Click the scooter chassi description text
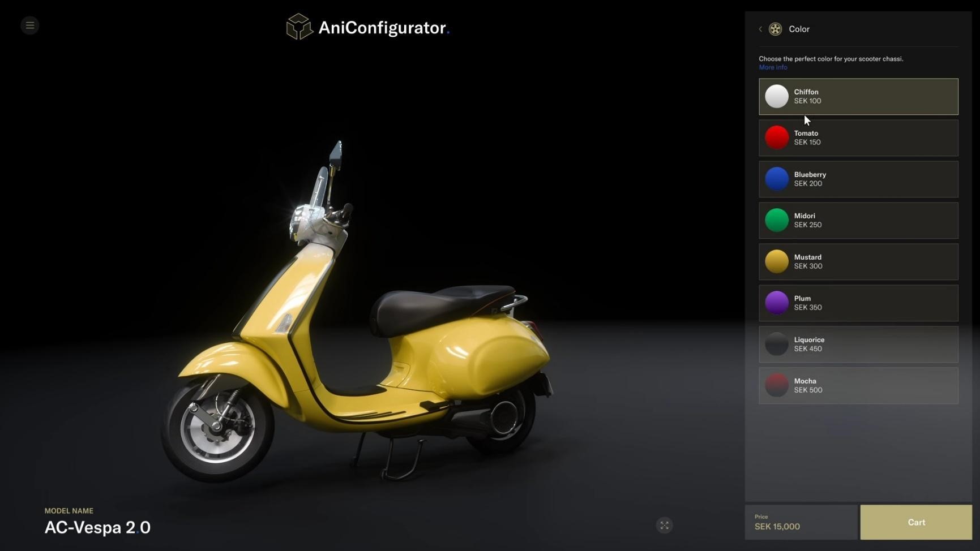Image resolution: width=980 pixels, height=551 pixels. pos(831,59)
